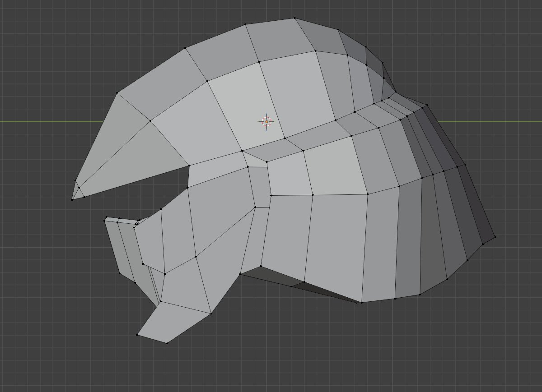The height and width of the screenshot is (392, 542).
Task: Select the bottom-most vertex of the chin flap
Action: pos(167,343)
